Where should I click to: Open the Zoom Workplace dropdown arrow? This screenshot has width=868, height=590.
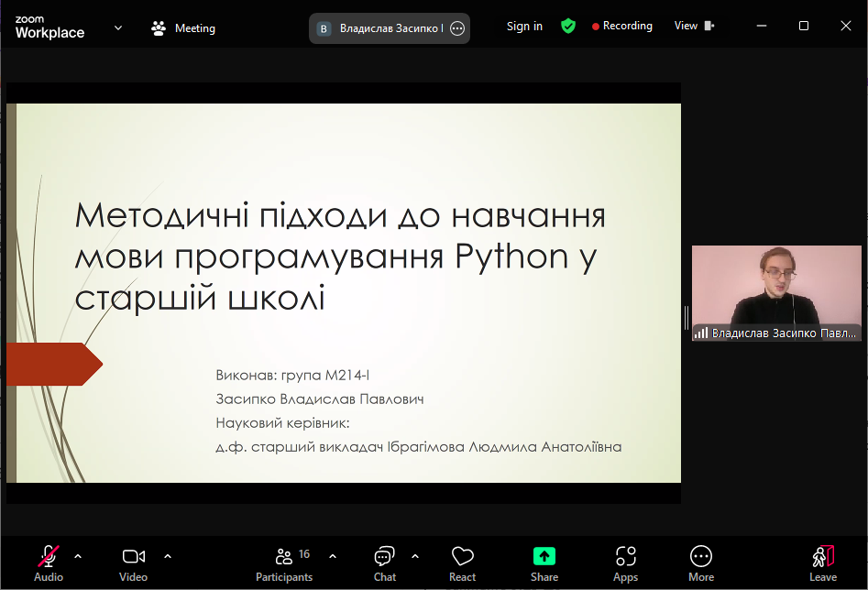coord(118,27)
